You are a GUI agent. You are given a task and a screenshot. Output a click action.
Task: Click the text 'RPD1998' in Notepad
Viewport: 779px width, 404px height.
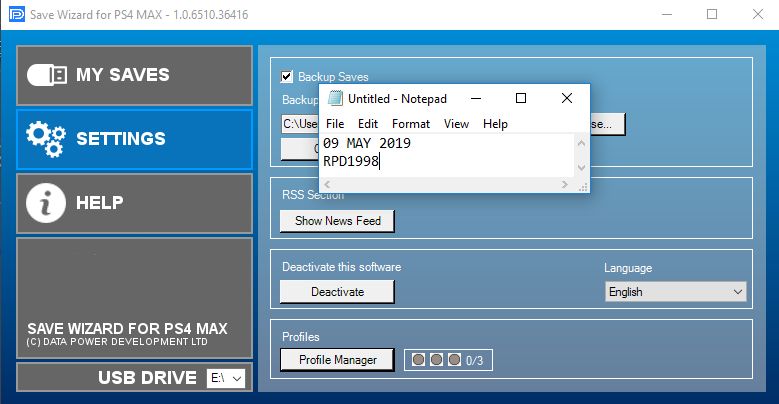pyautogui.click(x=351, y=162)
